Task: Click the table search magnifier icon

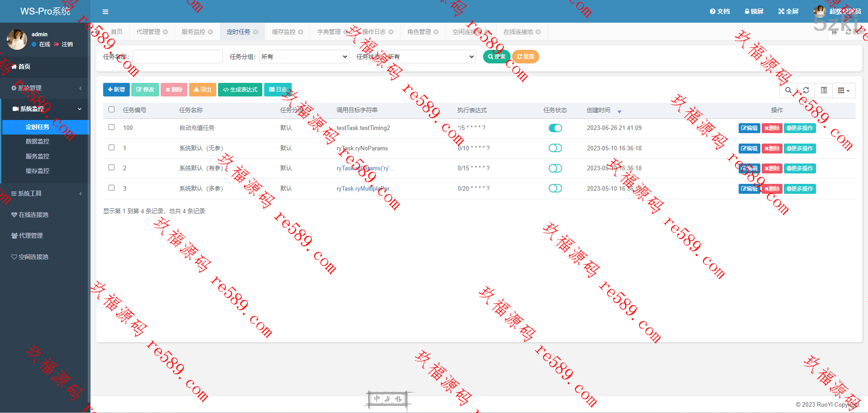Action: pyautogui.click(x=788, y=90)
